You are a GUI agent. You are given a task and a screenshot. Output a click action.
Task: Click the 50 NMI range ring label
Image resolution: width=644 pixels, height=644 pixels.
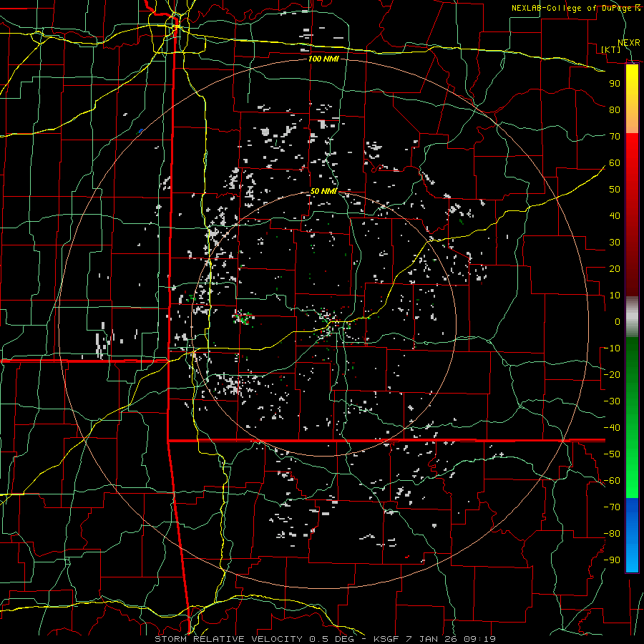tap(323, 191)
